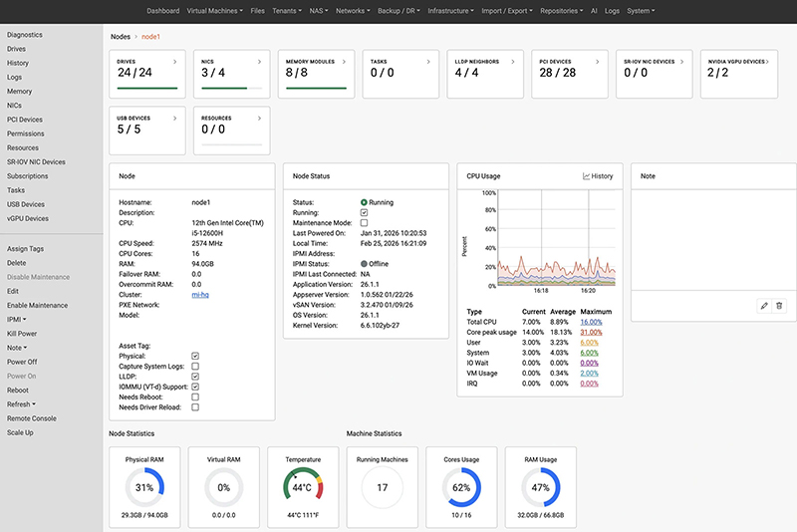The width and height of the screenshot is (797, 532).
Task: Click Reboot in sidebar
Action: point(18,391)
